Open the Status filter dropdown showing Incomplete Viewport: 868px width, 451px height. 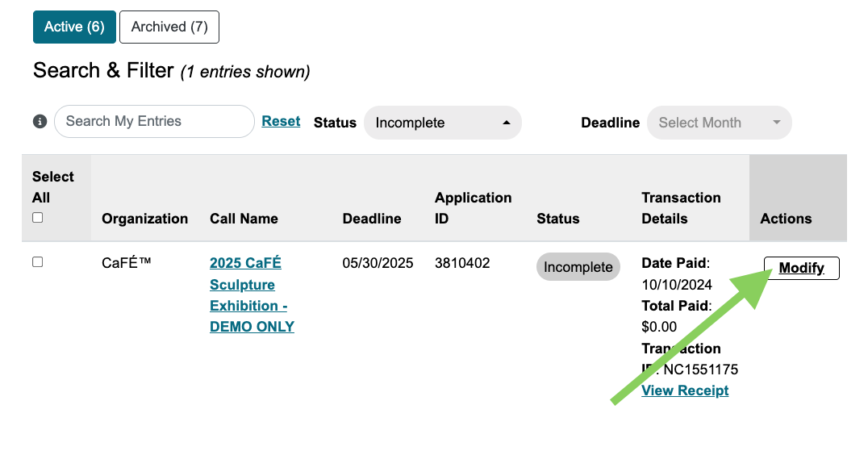pos(443,123)
